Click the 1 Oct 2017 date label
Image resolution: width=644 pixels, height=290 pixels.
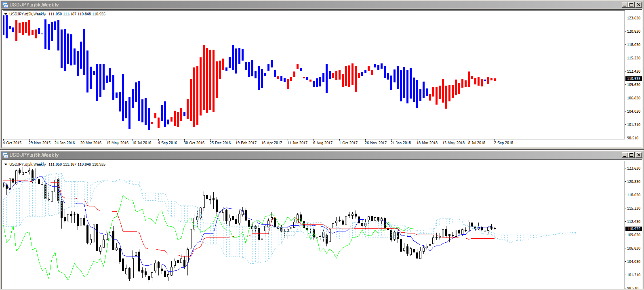[348, 143]
